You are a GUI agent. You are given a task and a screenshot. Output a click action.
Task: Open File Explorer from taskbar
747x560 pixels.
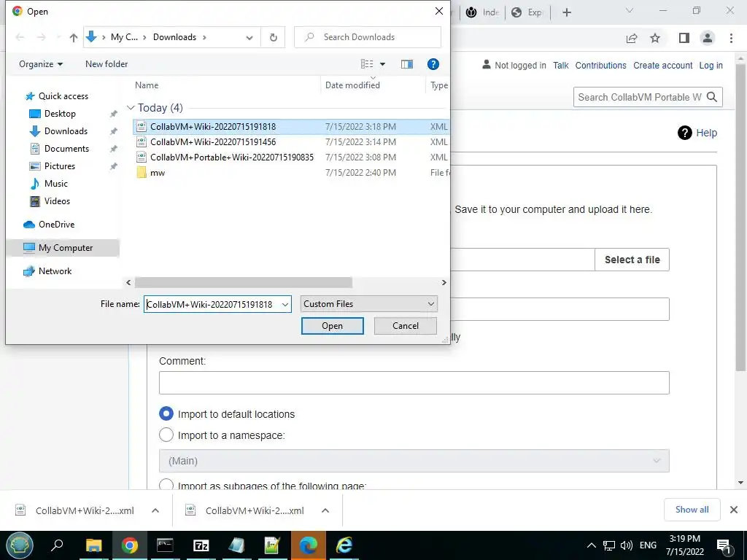(x=94, y=545)
